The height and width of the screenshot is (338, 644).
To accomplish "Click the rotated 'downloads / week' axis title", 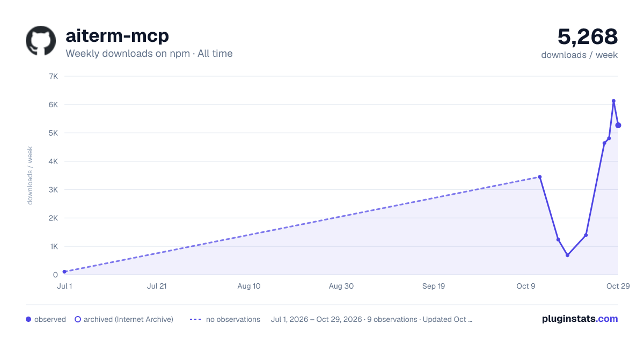I will (31, 175).
